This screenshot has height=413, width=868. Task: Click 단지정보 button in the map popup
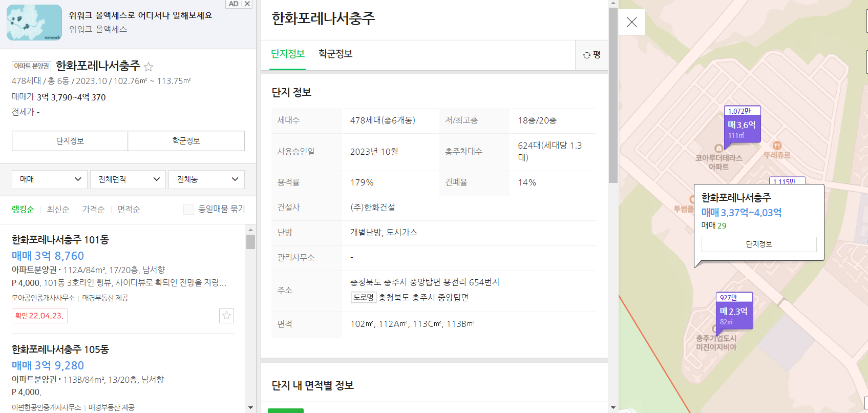click(x=759, y=244)
